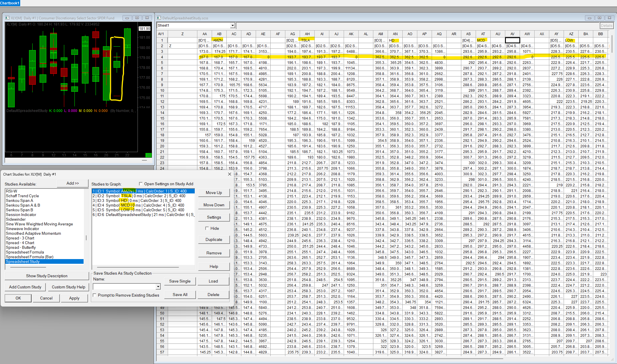Click the DefaultSpreadsheetStudy window icon
The height and width of the screenshot is (364, 617).
(159, 18)
